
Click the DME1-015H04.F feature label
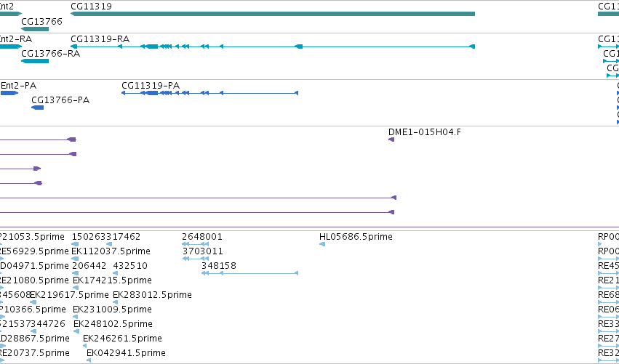pos(424,132)
